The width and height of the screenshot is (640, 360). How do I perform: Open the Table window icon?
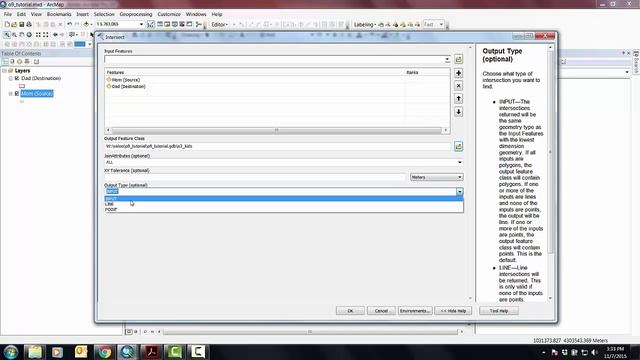coord(160,24)
